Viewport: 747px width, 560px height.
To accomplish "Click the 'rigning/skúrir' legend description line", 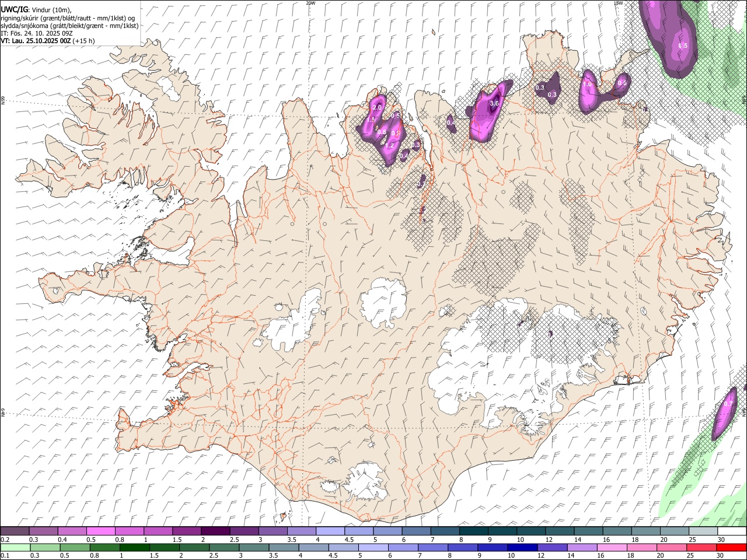I will (x=69, y=18).
